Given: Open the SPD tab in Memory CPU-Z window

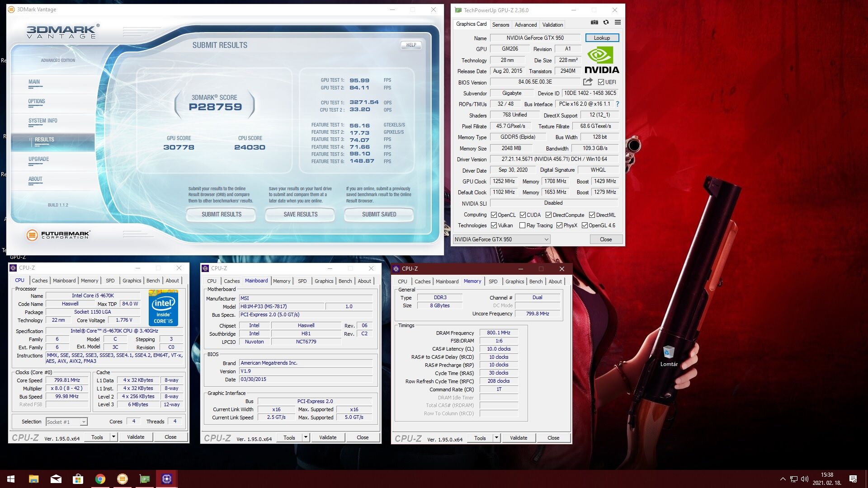Looking at the screenshot, I should click(493, 282).
